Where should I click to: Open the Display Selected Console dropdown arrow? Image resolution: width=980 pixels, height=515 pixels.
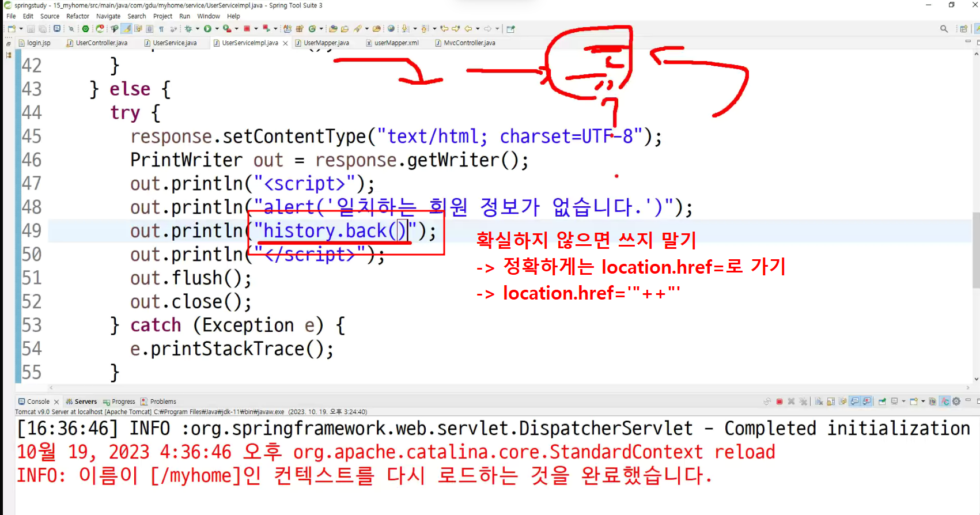pos(903,402)
